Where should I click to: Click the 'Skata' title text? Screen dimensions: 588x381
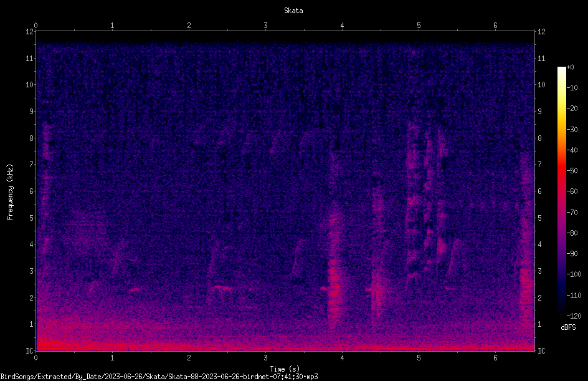293,11
